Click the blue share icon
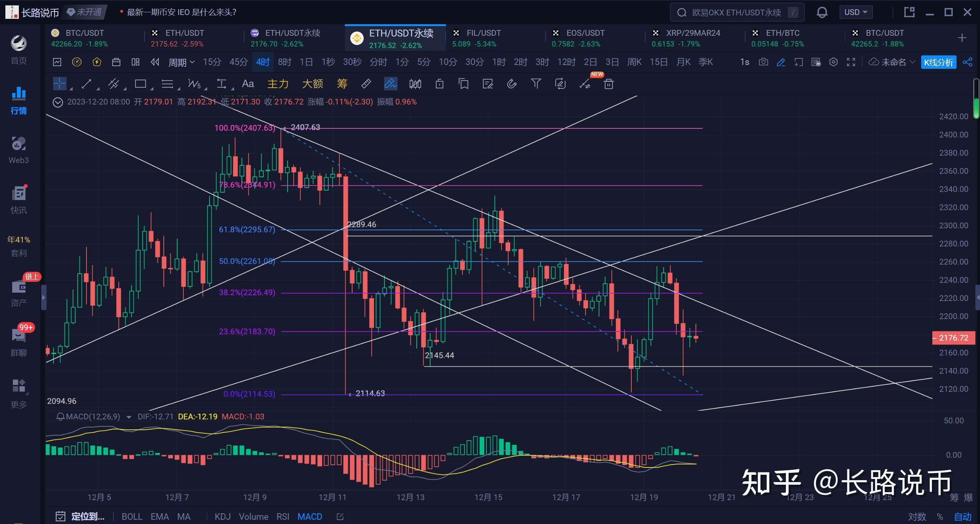This screenshot has width=980, height=524. pyautogui.click(x=967, y=62)
